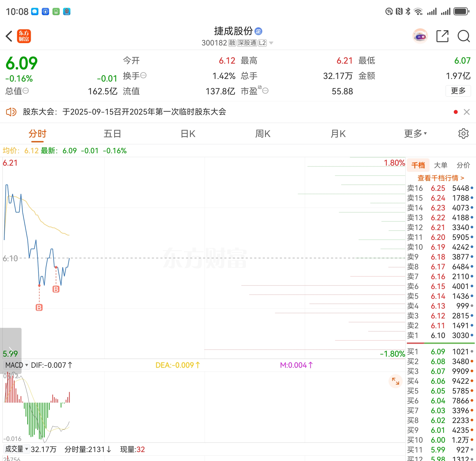Screen dimensions: 476x461
Task: Open the search magnifier icon
Action: [464, 36]
